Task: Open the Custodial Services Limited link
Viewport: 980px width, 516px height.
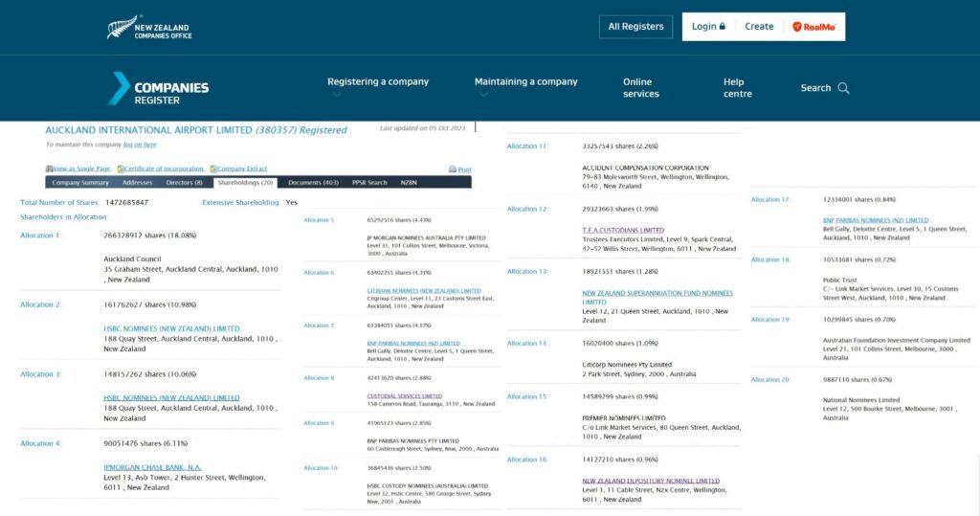Action: pyautogui.click(x=405, y=396)
